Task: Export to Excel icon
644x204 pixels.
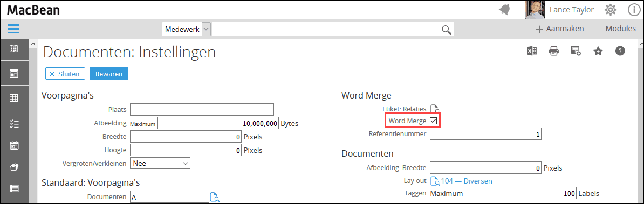Action: pyautogui.click(x=532, y=51)
